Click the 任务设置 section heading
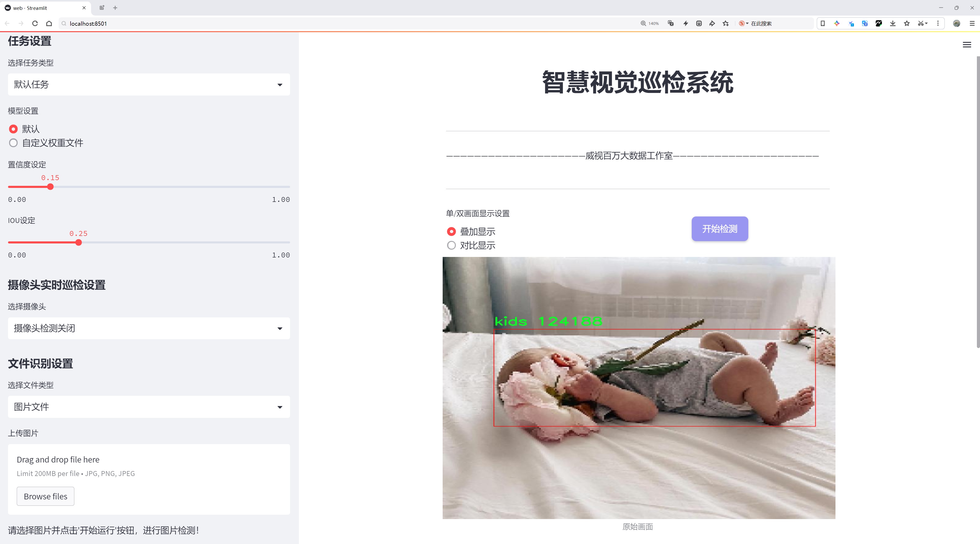 tap(30, 41)
